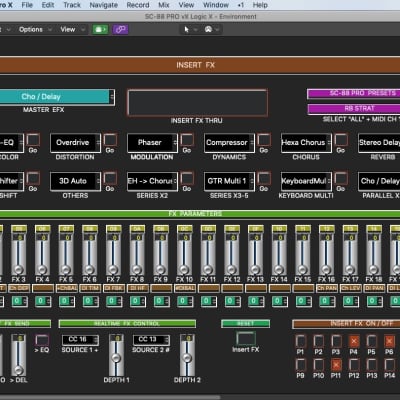Viewport: 400px width, 400px height.
Task: Click the Go button beside Phaser
Action: click(x=187, y=140)
